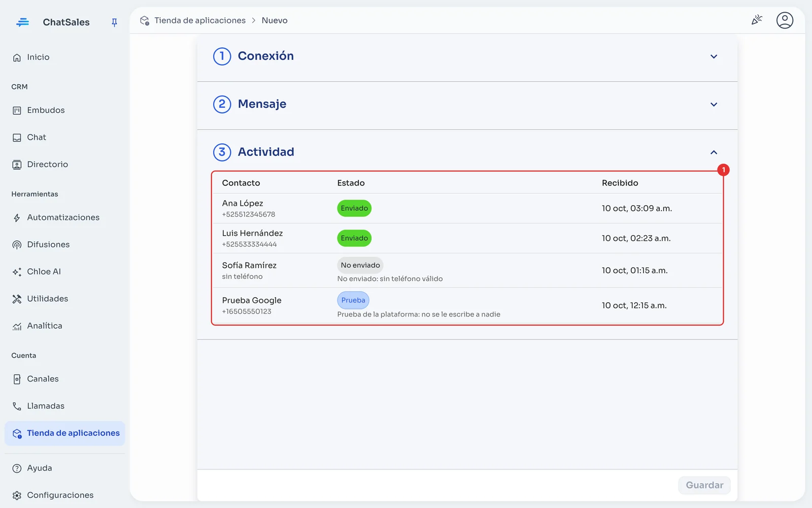
Task: Click the No enviado status badge
Action: click(x=360, y=265)
